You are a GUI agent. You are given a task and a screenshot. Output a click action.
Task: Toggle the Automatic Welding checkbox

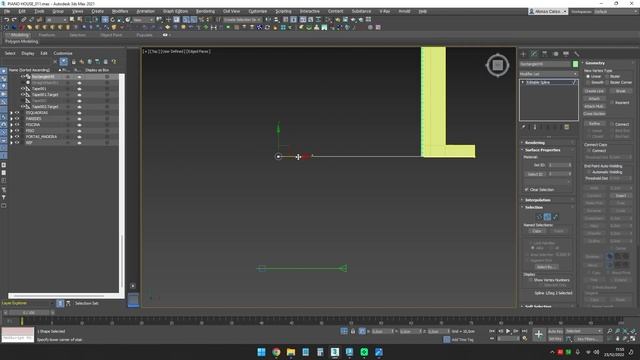(588, 172)
